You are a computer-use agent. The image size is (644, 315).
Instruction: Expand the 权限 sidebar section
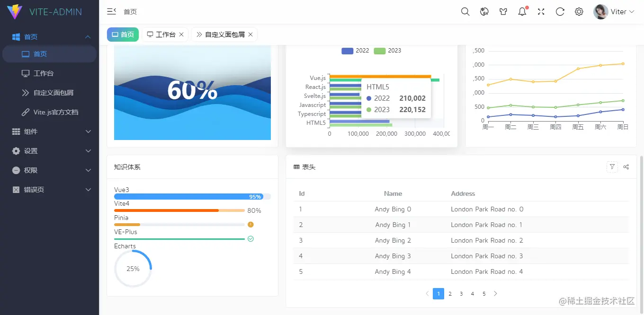49,170
